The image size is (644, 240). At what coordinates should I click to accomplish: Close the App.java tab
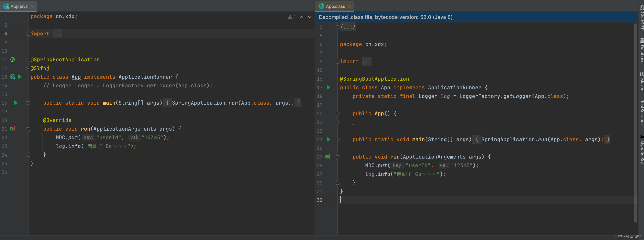pos(32,6)
